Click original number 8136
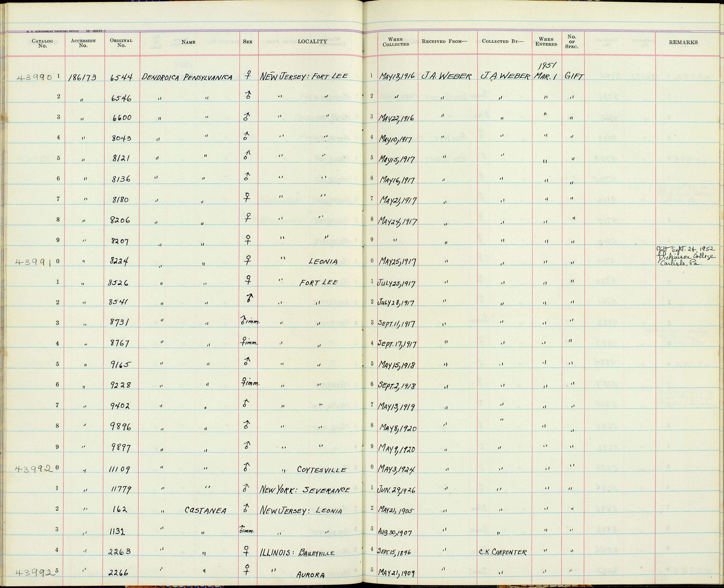The width and height of the screenshot is (724, 588). [x=121, y=179]
